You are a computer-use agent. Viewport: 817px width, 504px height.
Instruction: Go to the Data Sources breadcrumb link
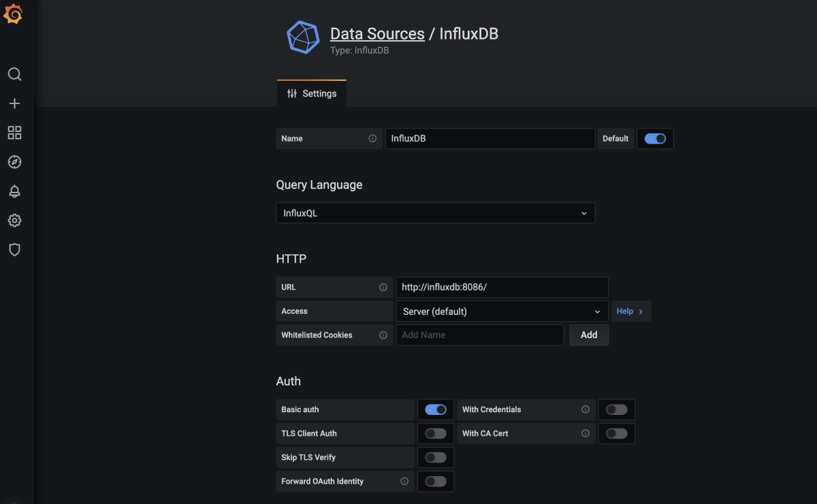(377, 33)
